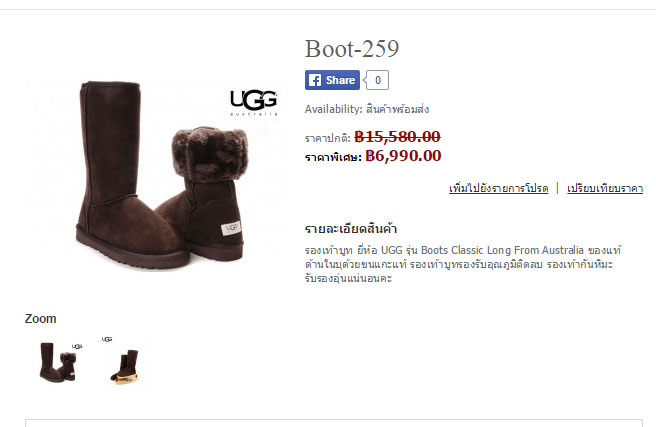Click the Zoom label under product image
Image resolution: width=656 pixels, height=427 pixels.
[x=40, y=319]
